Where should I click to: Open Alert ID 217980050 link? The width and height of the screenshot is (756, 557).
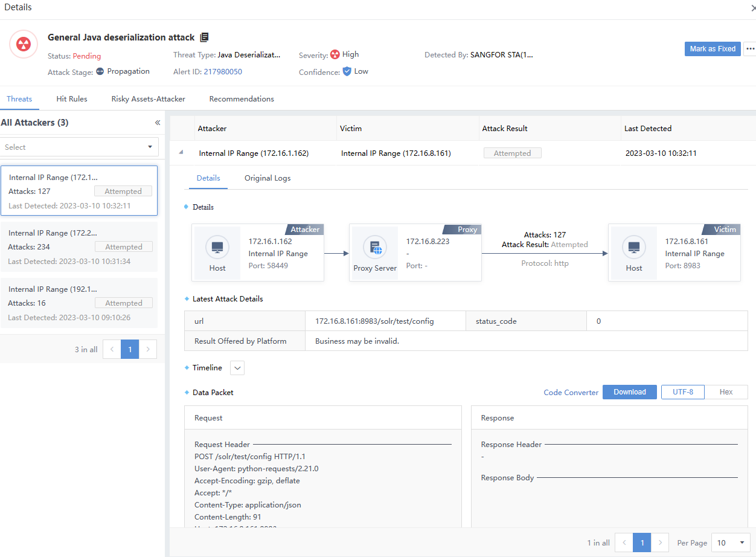pos(223,72)
